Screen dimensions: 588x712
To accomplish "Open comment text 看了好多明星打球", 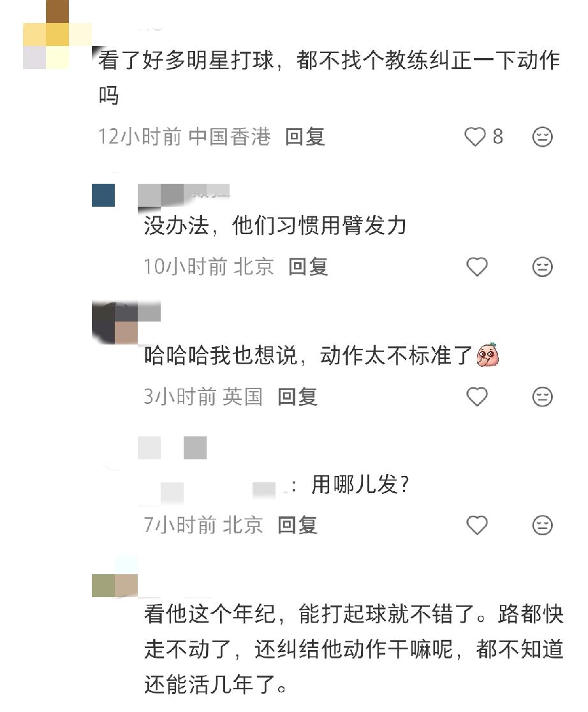I will point(328,78).
